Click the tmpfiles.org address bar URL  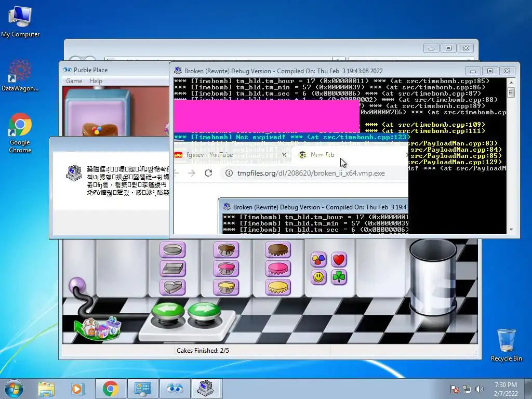point(311,173)
